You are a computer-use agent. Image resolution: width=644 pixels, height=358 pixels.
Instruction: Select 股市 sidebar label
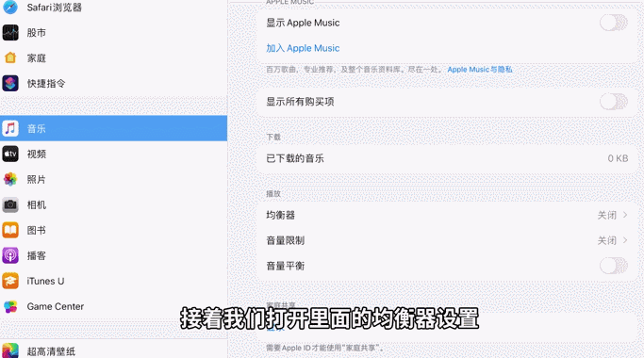pyautogui.click(x=37, y=32)
